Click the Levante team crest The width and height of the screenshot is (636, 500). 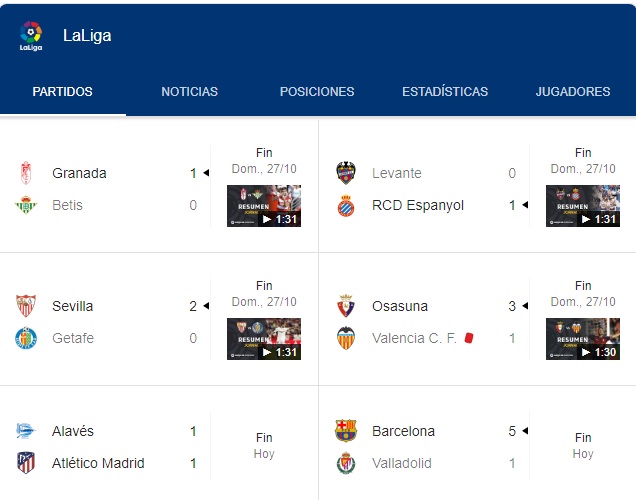(346, 173)
